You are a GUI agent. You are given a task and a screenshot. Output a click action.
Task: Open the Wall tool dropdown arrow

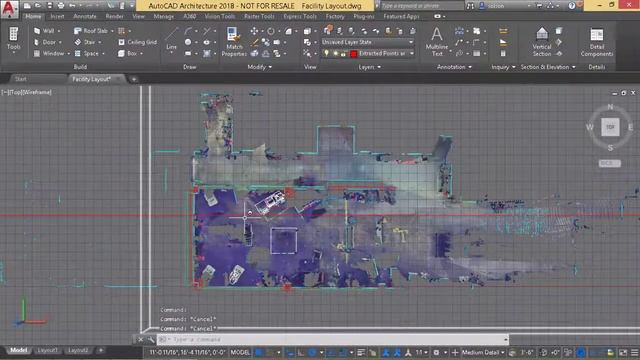[59, 31]
